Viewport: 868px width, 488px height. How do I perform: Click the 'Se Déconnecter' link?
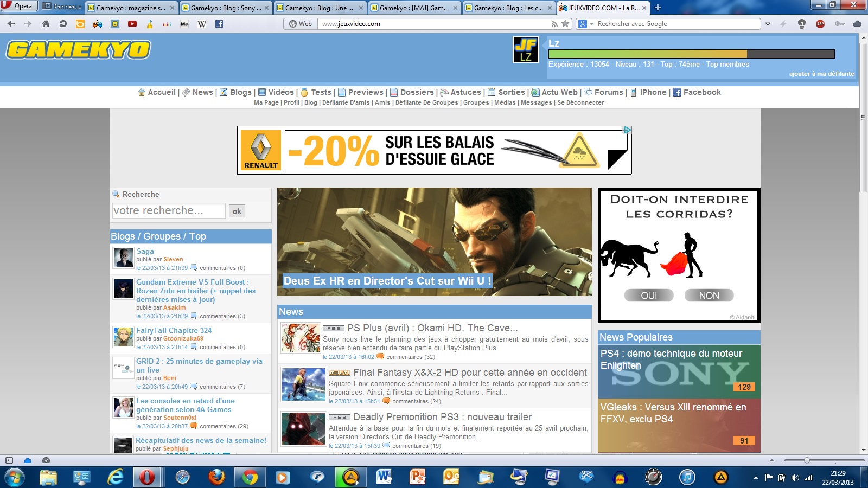pyautogui.click(x=580, y=102)
